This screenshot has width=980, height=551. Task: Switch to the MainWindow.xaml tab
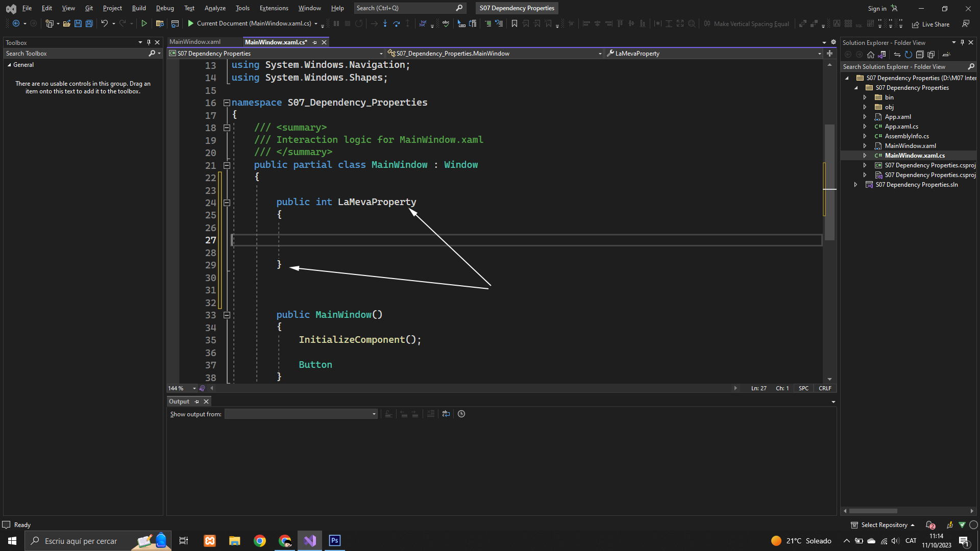point(195,42)
